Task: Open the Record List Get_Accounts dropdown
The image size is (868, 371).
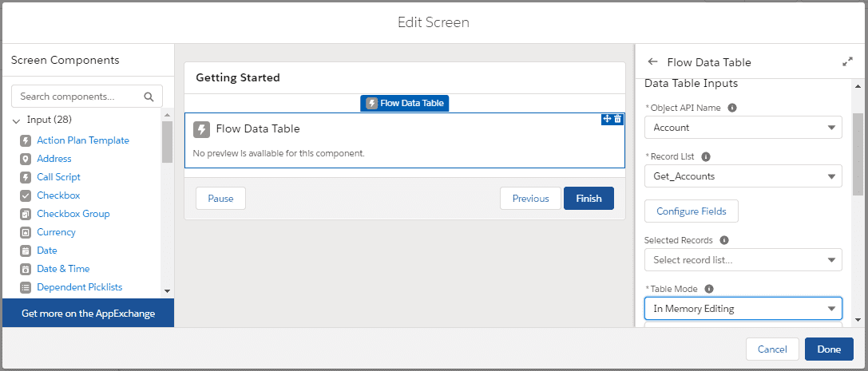Action: (x=743, y=176)
